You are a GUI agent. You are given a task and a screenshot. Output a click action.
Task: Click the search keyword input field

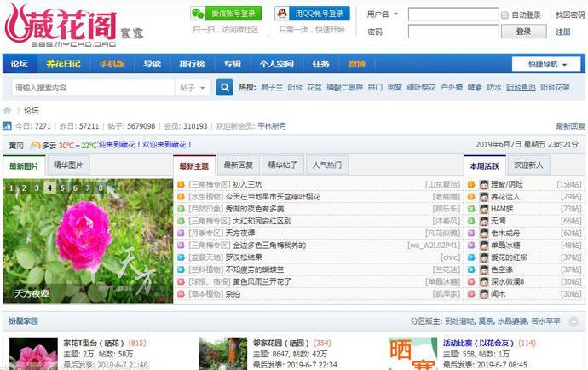89,87
